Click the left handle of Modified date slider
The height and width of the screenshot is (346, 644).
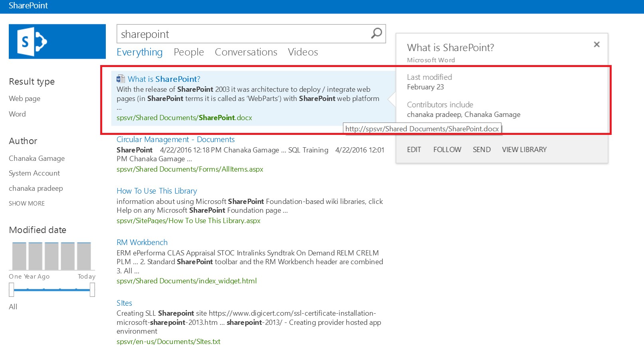(12, 290)
